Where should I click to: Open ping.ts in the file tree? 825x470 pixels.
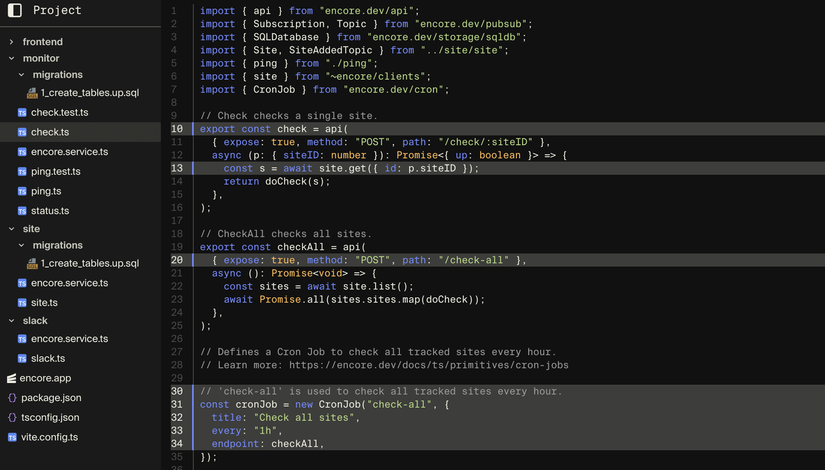46,191
